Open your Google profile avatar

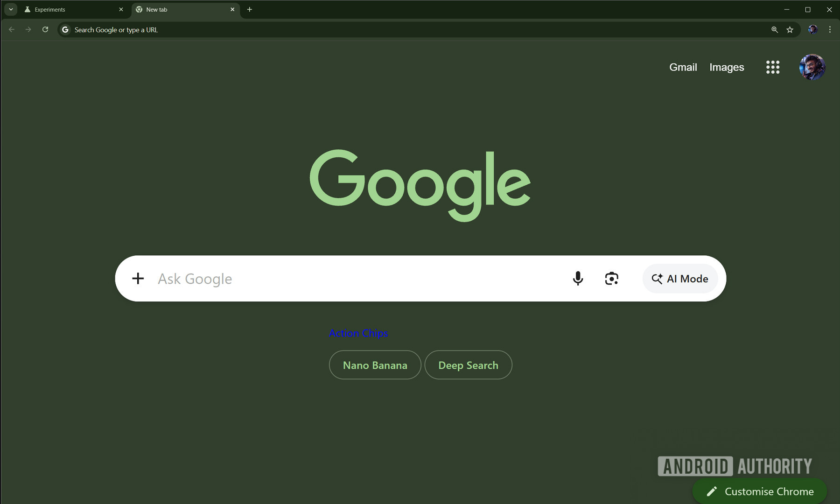click(x=812, y=67)
